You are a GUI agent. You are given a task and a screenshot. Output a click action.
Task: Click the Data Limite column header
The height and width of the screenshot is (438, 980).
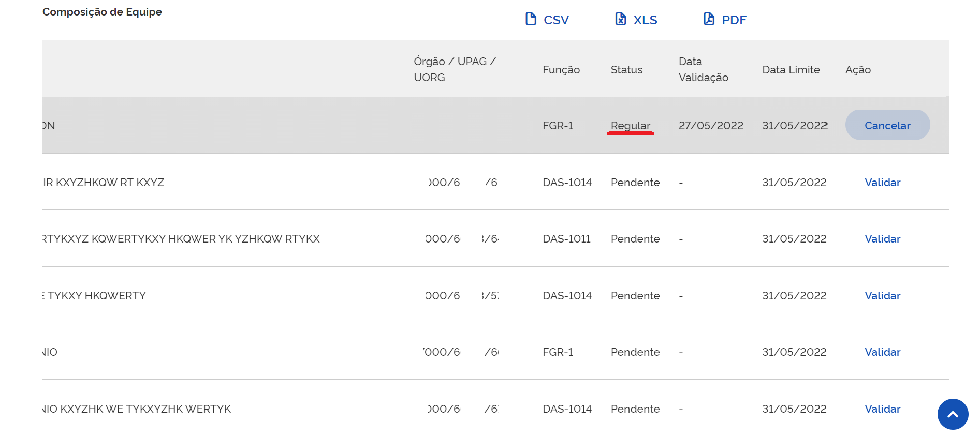coord(791,70)
